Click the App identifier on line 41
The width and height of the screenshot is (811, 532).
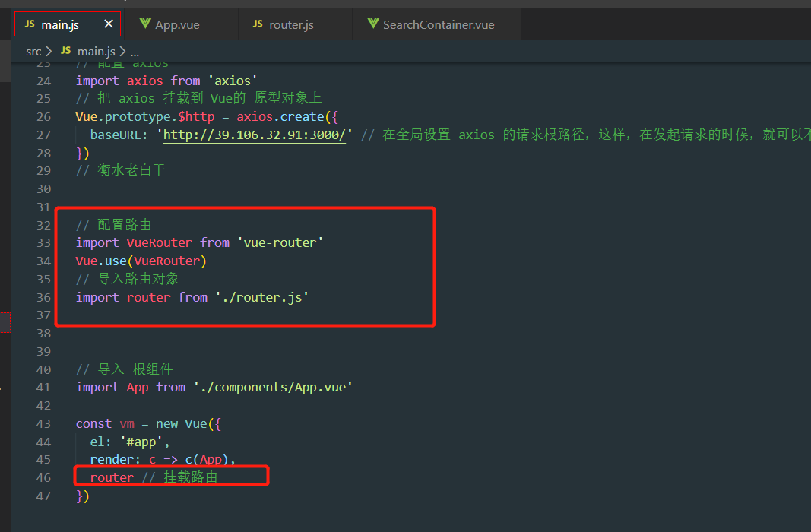point(138,388)
